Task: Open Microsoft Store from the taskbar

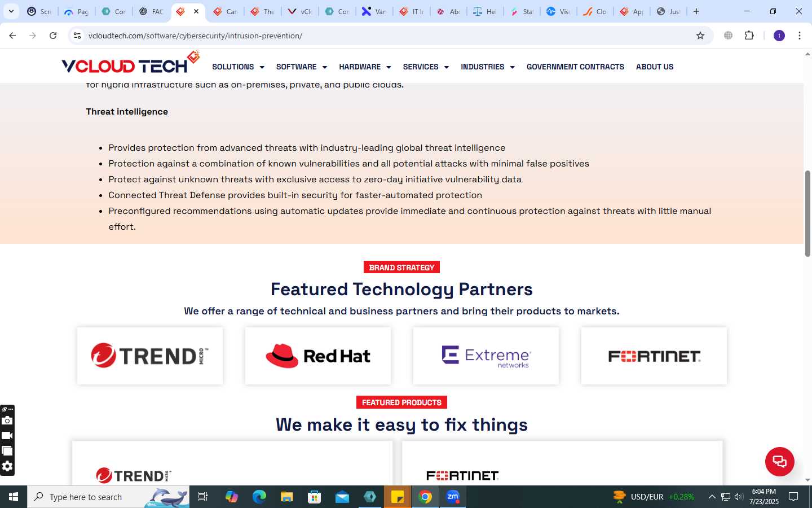Action: (315, 497)
